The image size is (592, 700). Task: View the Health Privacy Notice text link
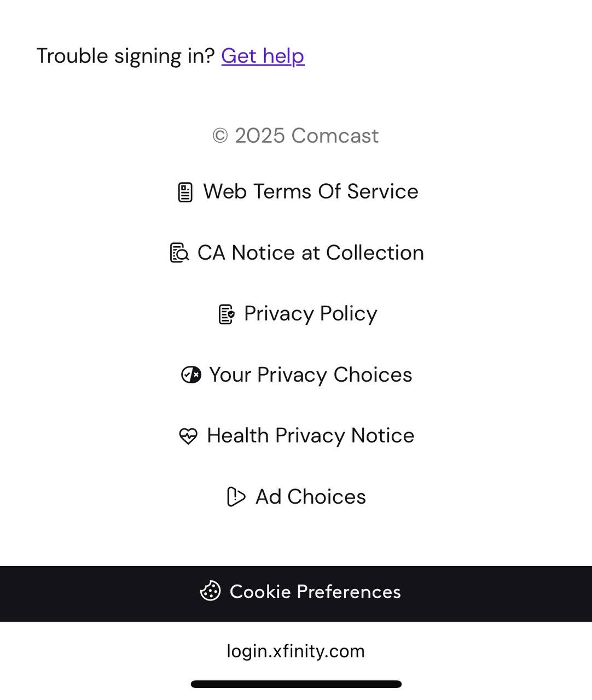[310, 435]
